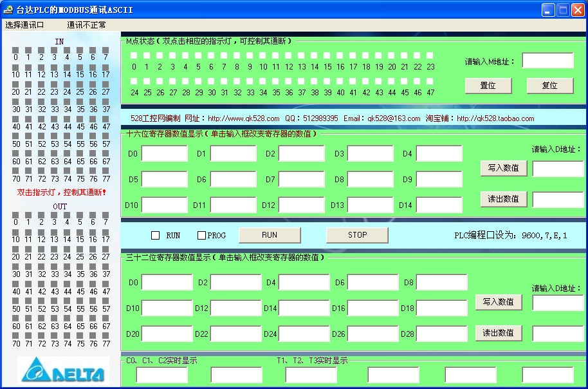Click the Delta logo image
The height and width of the screenshot is (389, 588).
(63, 372)
